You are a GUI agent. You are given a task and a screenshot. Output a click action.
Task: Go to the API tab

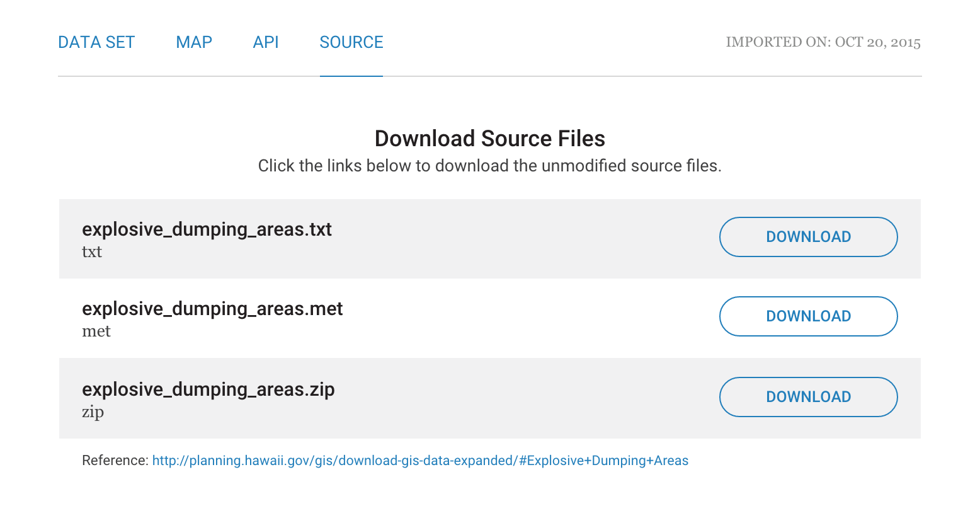tap(266, 42)
